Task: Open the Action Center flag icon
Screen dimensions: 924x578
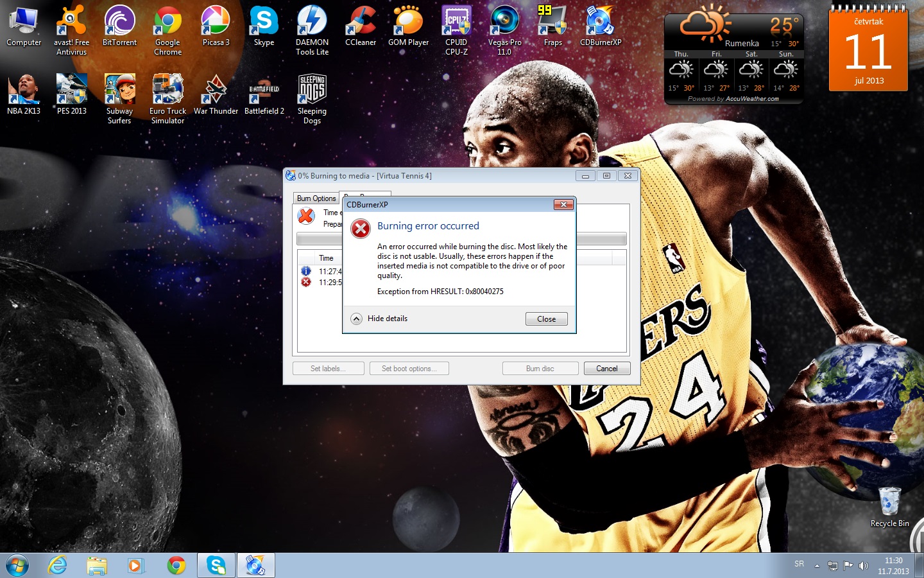Action: tap(848, 566)
